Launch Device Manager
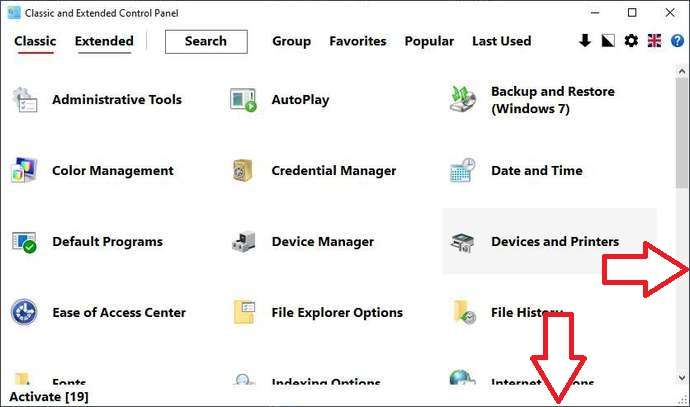Viewport: 690px width, 407px height. [x=322, y=242]
